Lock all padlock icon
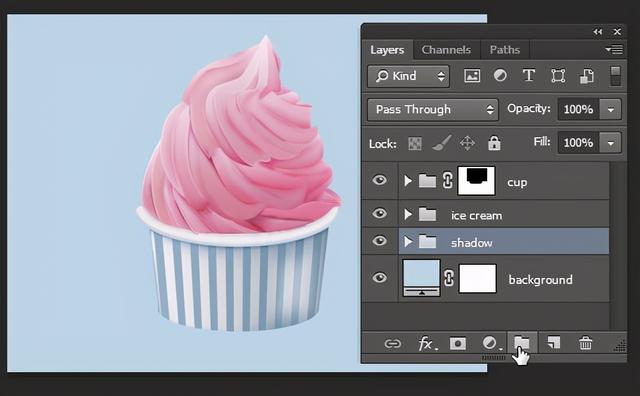This screenshot has height=396, width=640. coord(494,143)
